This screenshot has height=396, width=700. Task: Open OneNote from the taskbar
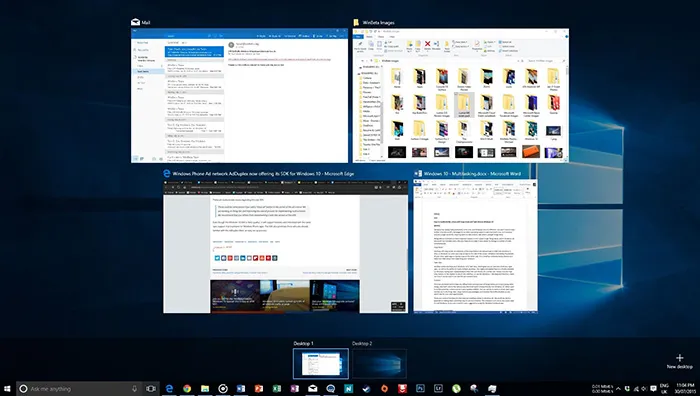(295, 388)
